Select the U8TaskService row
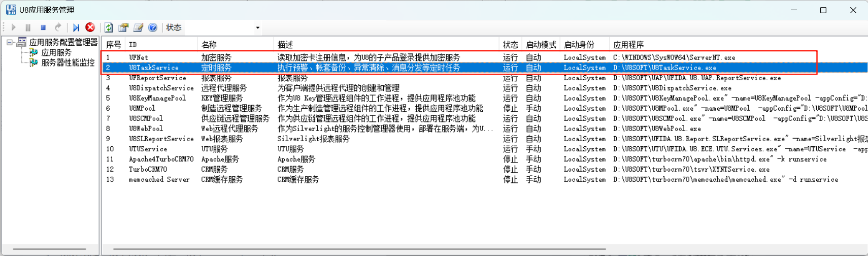This screenshot has width=868, height=256. [x=485, y=68]
